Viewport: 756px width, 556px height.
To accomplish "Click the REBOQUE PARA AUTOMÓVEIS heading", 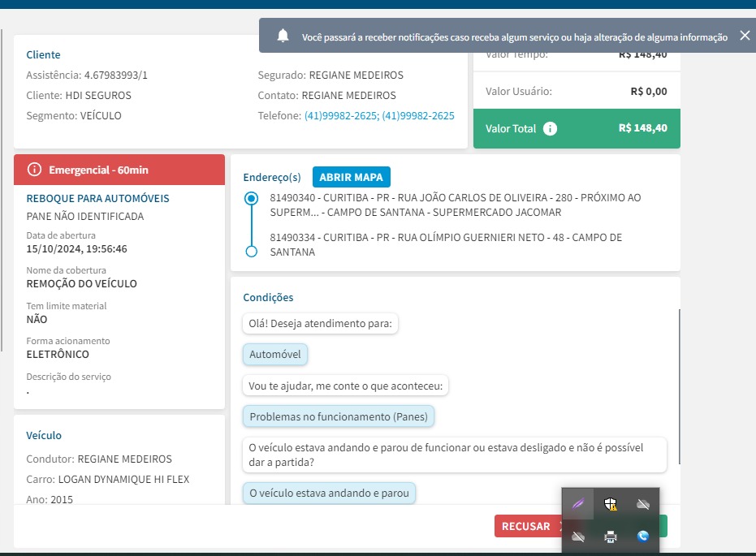I will click(x=98, y=199).
